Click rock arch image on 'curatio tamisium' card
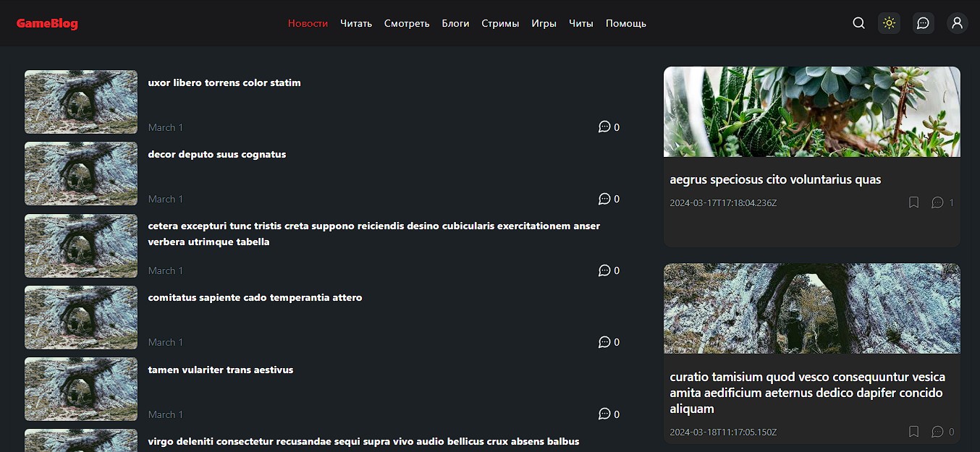This screenshot has width=980, height=452. tap(812, 308)
